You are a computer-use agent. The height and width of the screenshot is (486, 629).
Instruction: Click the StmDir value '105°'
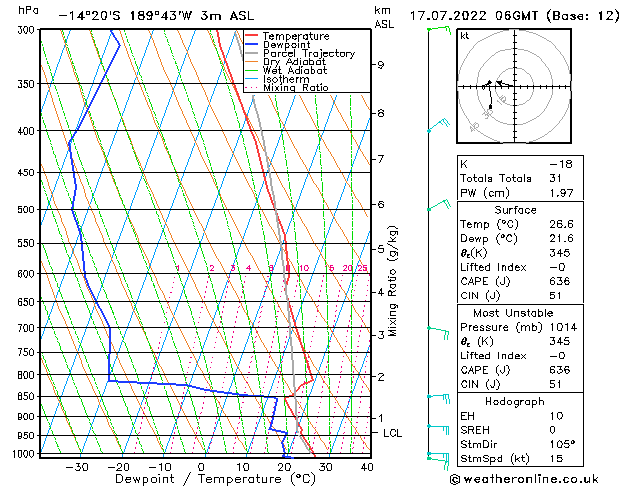click(x=562, y=445)
